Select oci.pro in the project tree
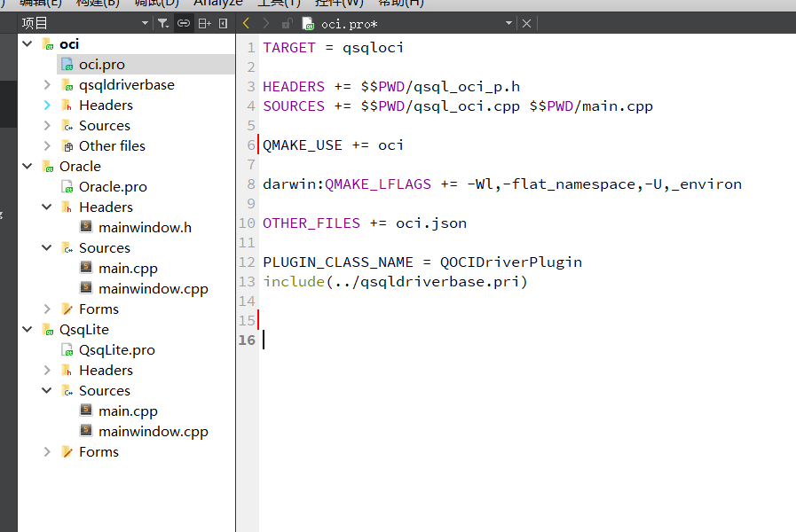796x532 pixels. click(101, 65)
